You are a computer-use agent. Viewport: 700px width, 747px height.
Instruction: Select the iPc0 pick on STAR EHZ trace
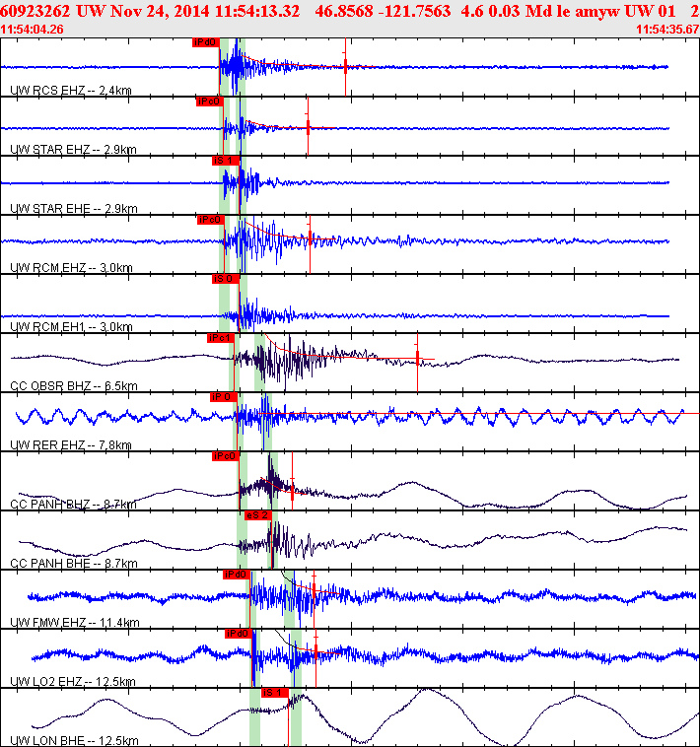point(209,102)
